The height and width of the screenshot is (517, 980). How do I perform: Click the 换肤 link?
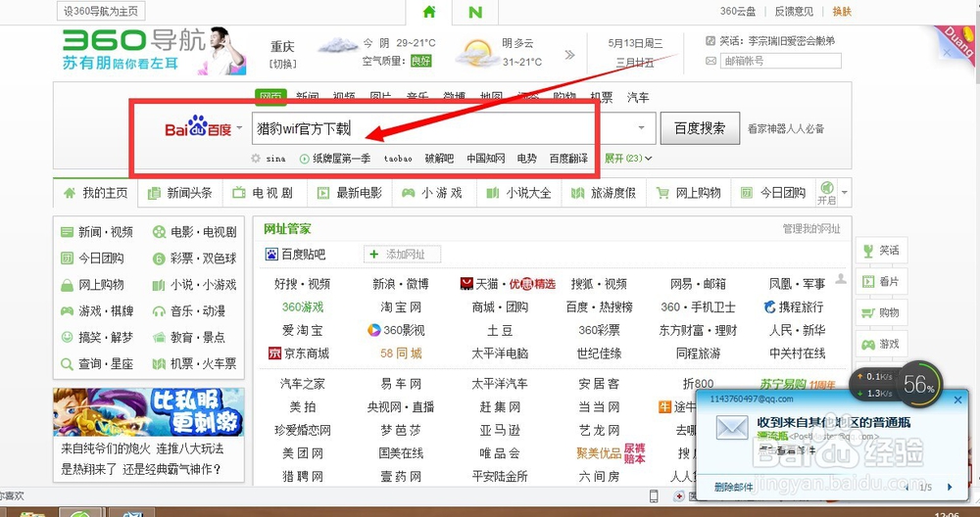click(x=842, y=11)
